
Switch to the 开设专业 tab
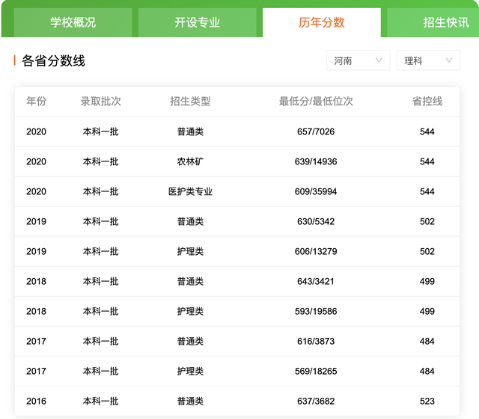(197, 22)
